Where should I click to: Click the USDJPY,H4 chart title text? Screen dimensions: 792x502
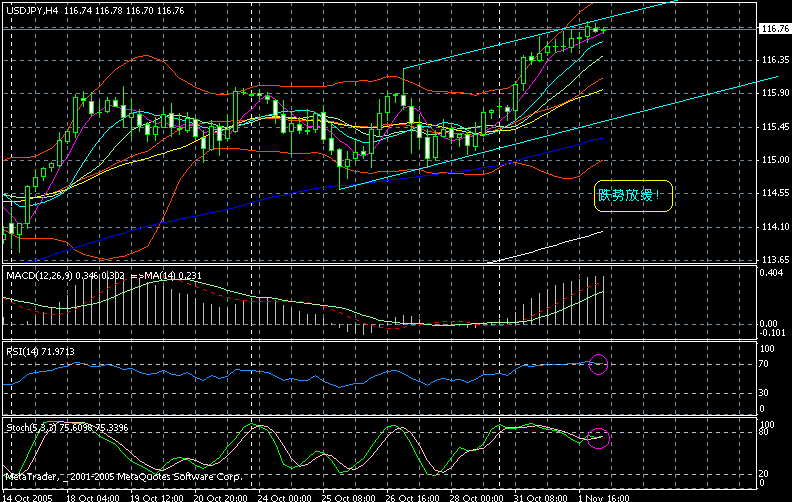click(32, 11)
